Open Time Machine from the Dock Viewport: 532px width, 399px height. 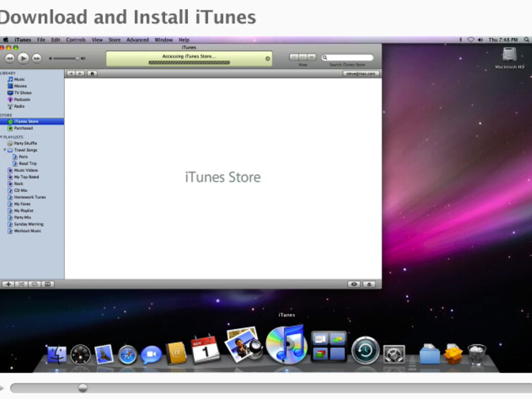point(365,350)
